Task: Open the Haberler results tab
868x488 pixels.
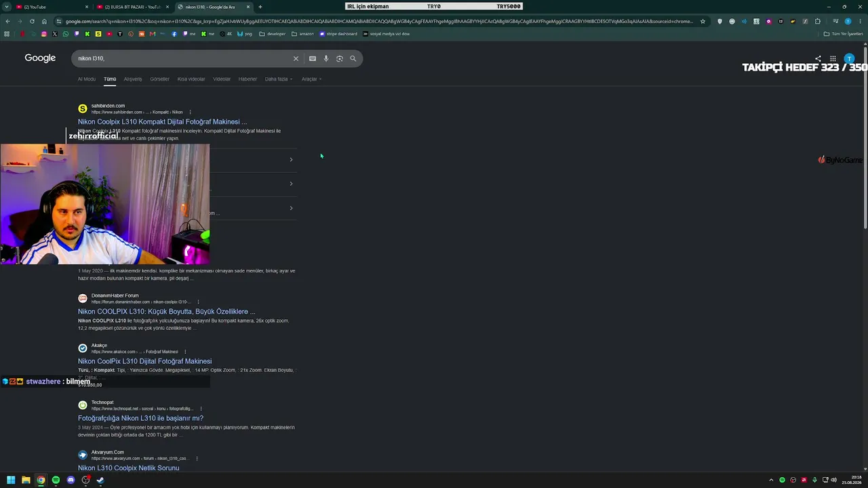Action: 248,79
